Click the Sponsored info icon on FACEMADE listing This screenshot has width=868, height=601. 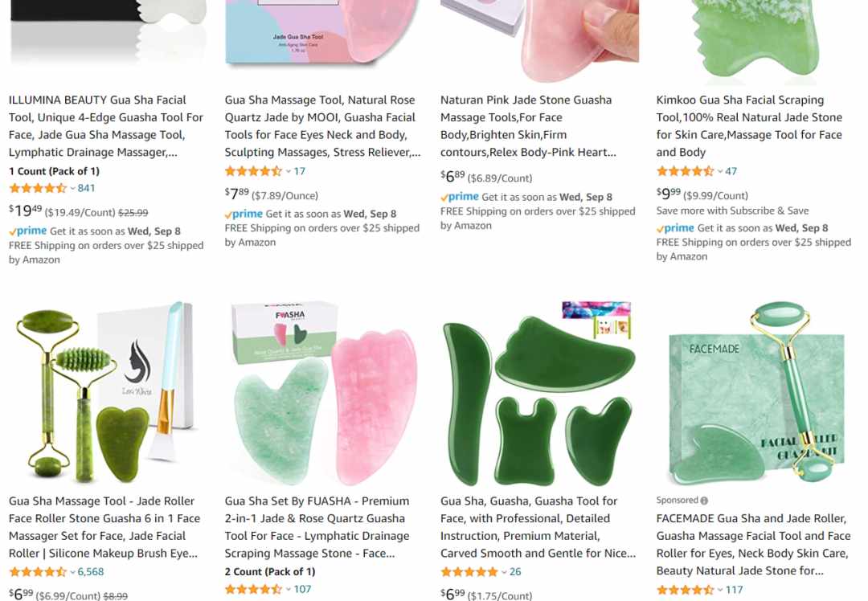point(703,501)
